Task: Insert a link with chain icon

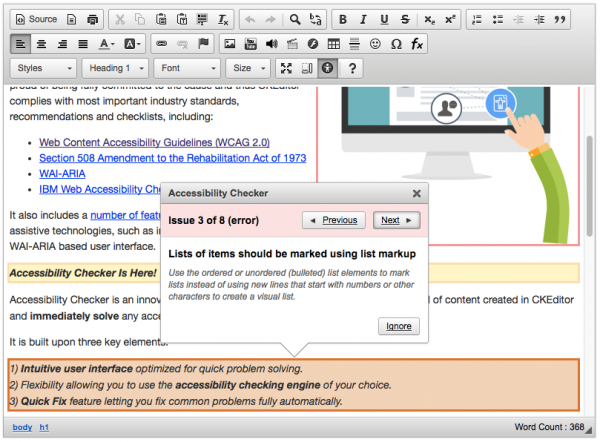Action: tap(161, 44)
